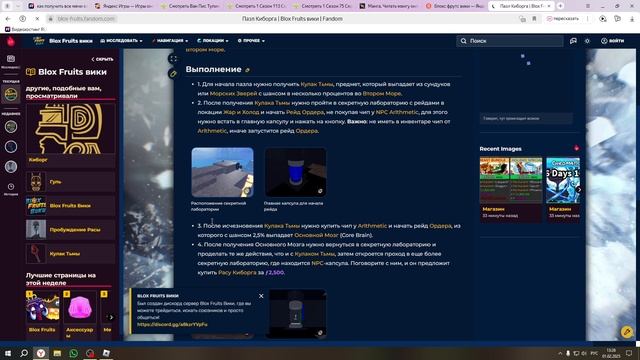The width and height of the screenshot is (640, 360).
Task: Sign in with the Войти button
Action: click(x=612, y=41)
